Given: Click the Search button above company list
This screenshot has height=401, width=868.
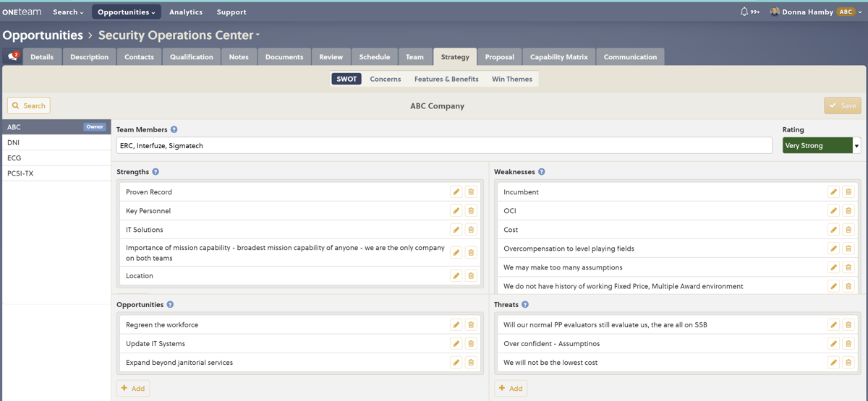Looking at the screenshot, I should click(29, 105).
